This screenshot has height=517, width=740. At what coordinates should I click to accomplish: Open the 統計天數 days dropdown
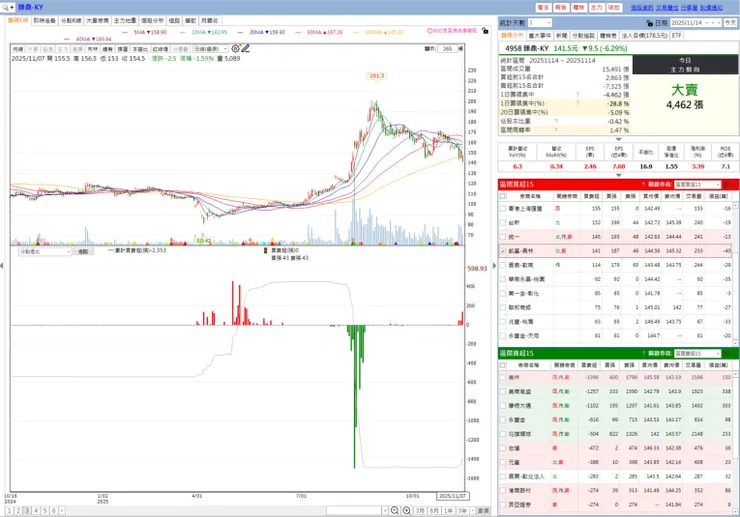[x=539, y=23]
